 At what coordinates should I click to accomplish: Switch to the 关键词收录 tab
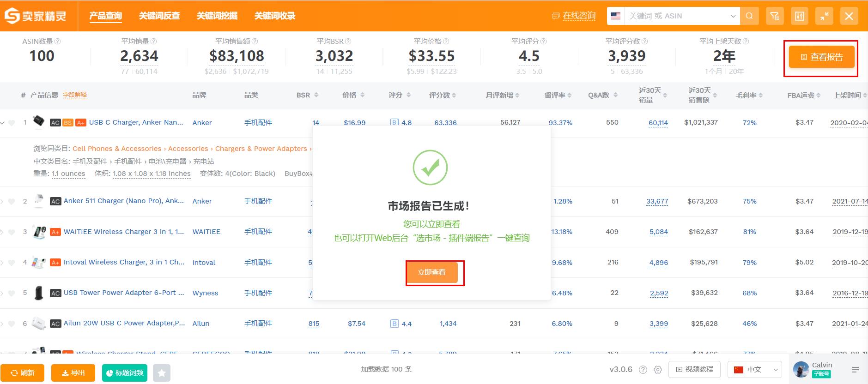coord(275,16)
